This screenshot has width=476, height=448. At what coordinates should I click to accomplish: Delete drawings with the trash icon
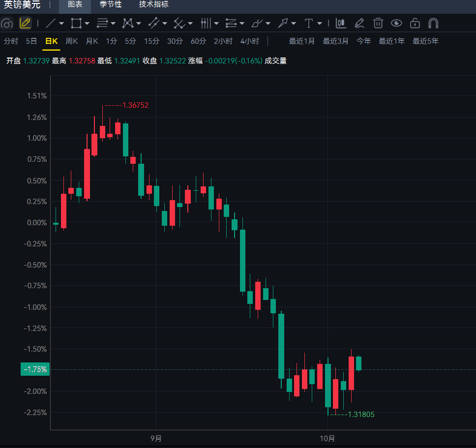pyautogui.click(x=378, y=24)
